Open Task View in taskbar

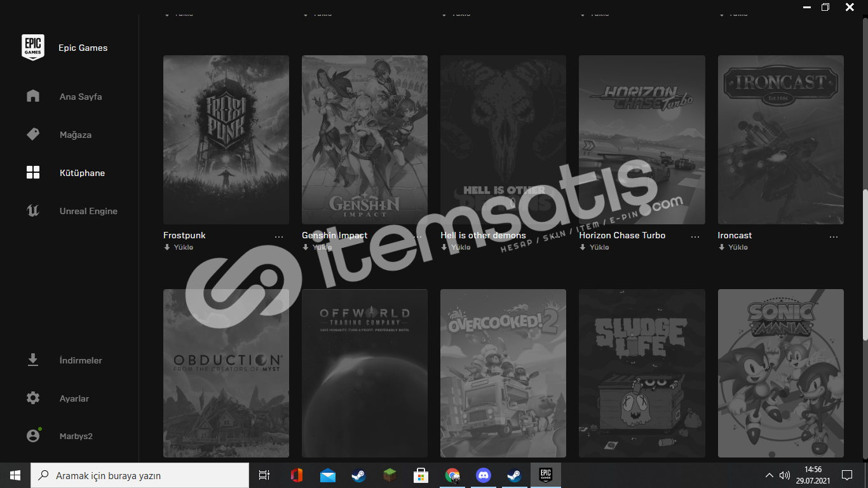tap(264, 475)
